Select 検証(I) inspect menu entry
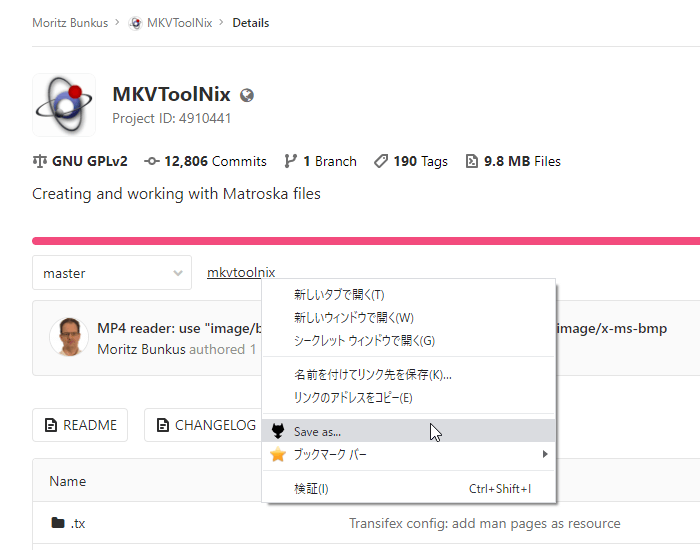Screen dimensions: 700x550 coord(408,489)
